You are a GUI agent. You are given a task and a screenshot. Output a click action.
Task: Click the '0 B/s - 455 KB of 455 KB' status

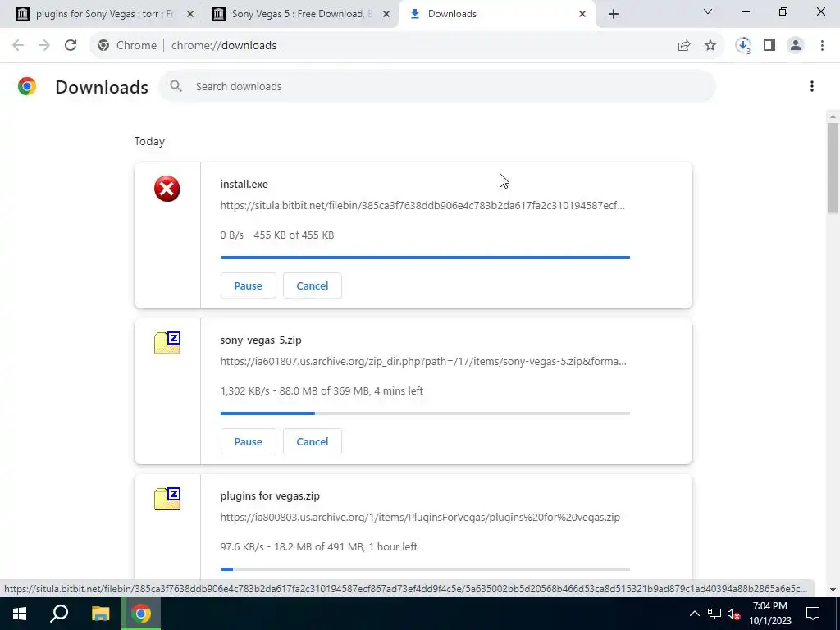(x=277, y=235)
